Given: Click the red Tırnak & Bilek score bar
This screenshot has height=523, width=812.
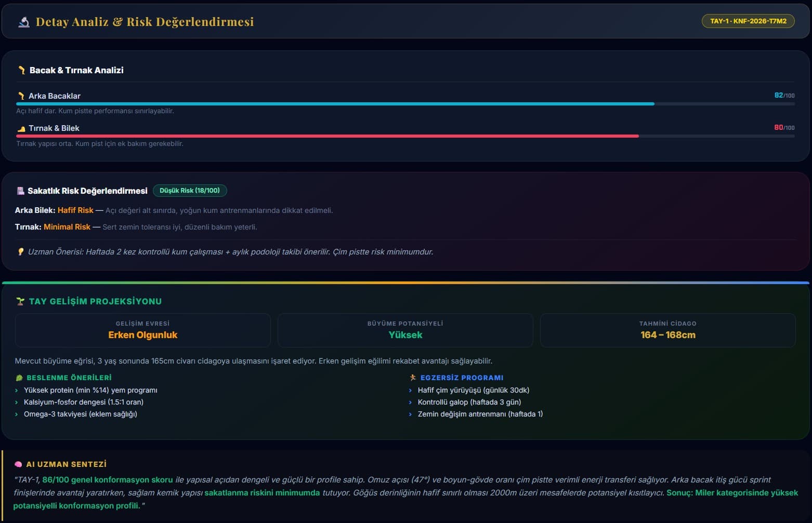Looking at the screenshot, I should [x=327, y=136].
